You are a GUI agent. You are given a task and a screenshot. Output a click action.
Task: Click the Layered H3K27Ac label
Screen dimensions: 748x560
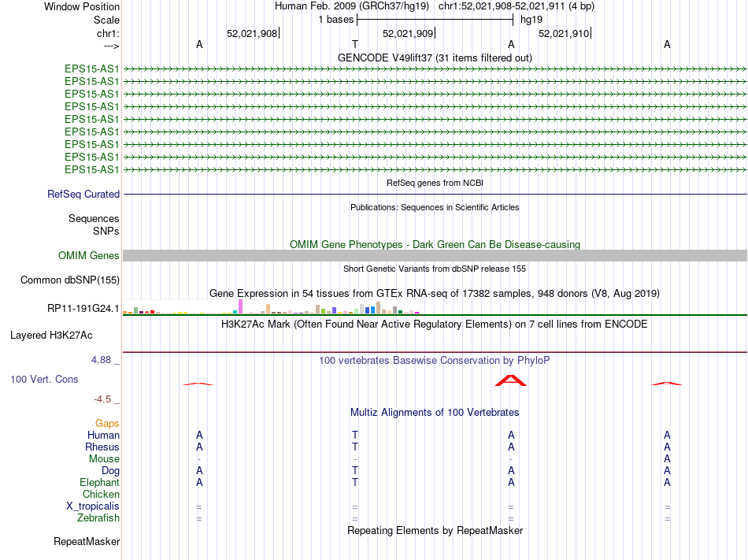[51, 336]
